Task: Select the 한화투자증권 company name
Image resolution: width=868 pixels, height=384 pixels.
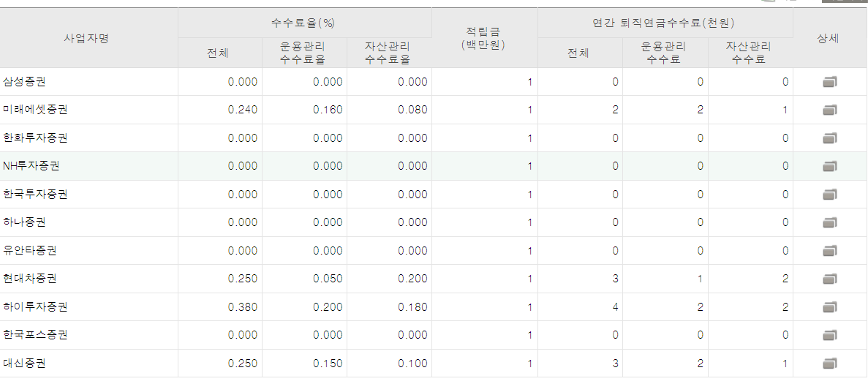Action: pyautogui.click(x=35, y=138)
